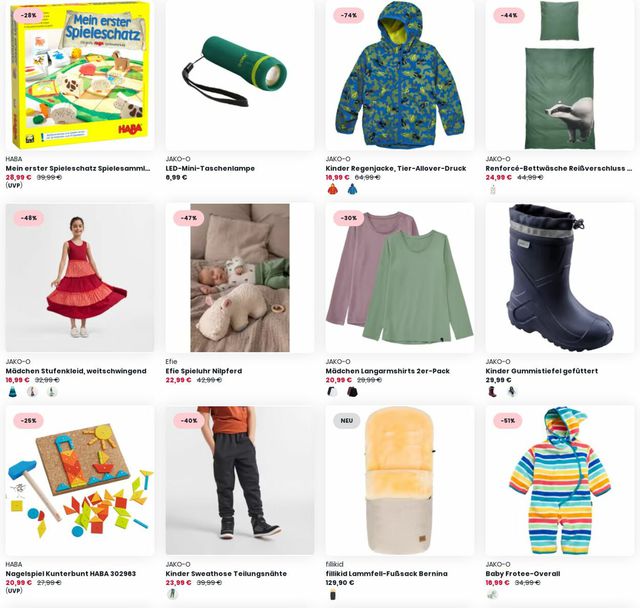View the green badger bedding product image
Screen dimensions: 640x608
(x=560, y=75)
